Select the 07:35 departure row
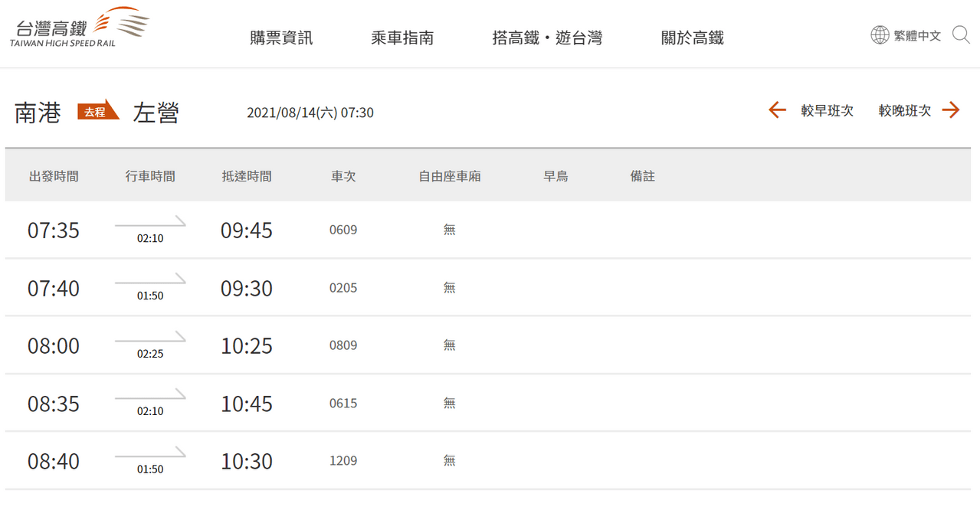980x510 pixels. tap(490, 230)
